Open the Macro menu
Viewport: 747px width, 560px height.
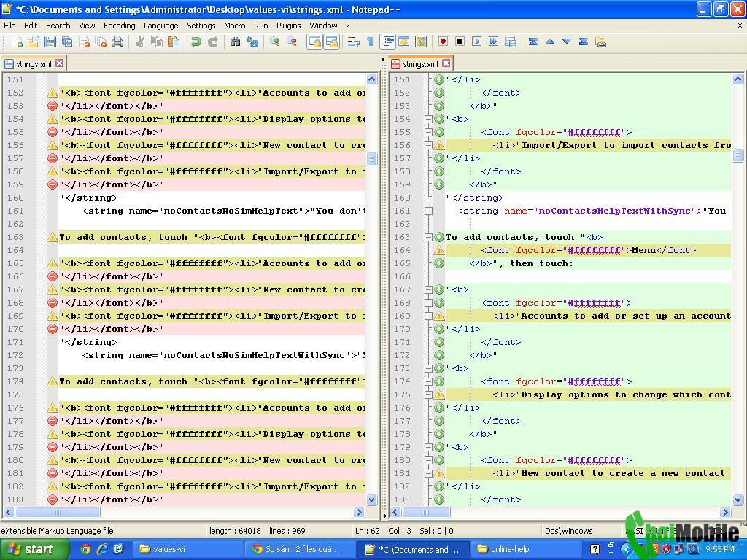coord(235,26)
